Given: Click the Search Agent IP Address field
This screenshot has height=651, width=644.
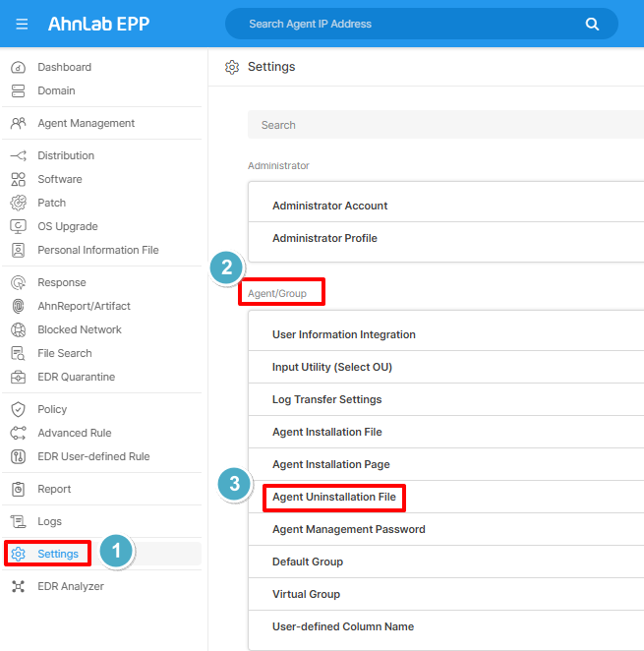Looking at the screenshot, I should coord(422,24).
